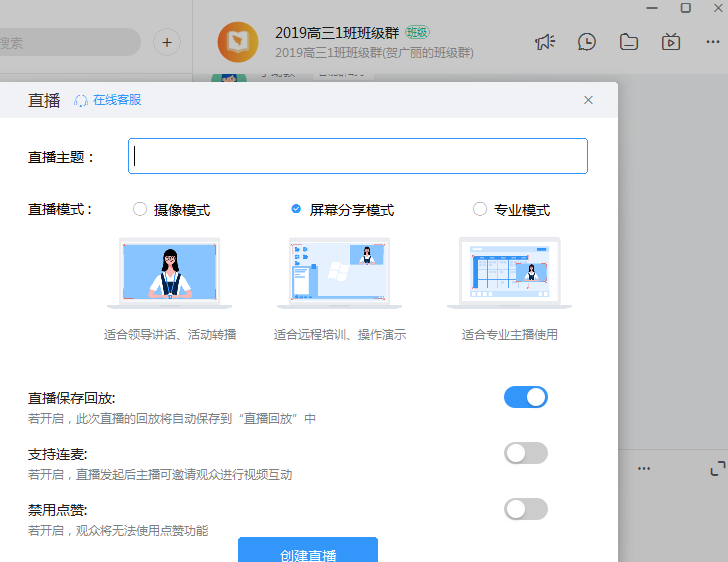The image size is (728, 562).
Task: Click the text 适合远程培训、操作演示
Action: pyautogui.click(x=340, y=334)
